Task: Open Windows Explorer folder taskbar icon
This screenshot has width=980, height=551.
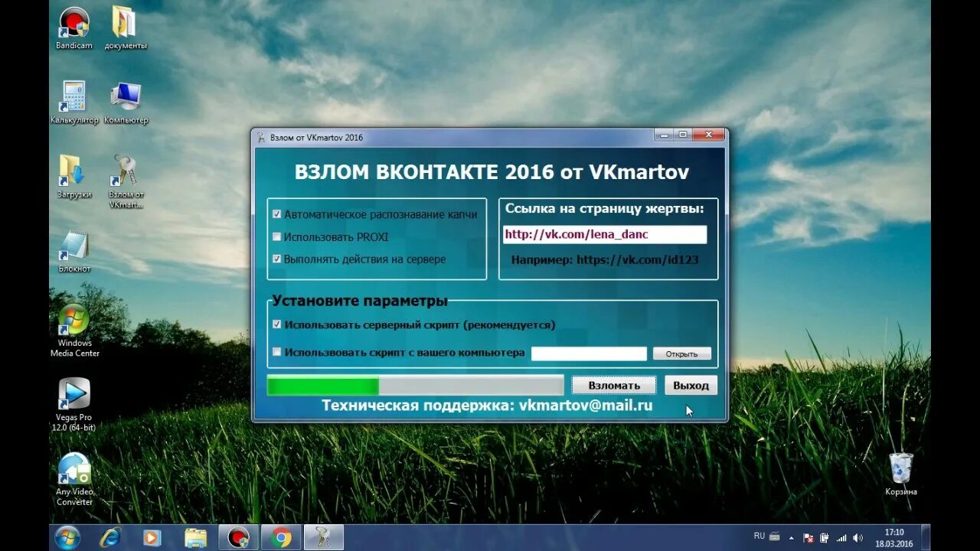Action: click(195, 537)
